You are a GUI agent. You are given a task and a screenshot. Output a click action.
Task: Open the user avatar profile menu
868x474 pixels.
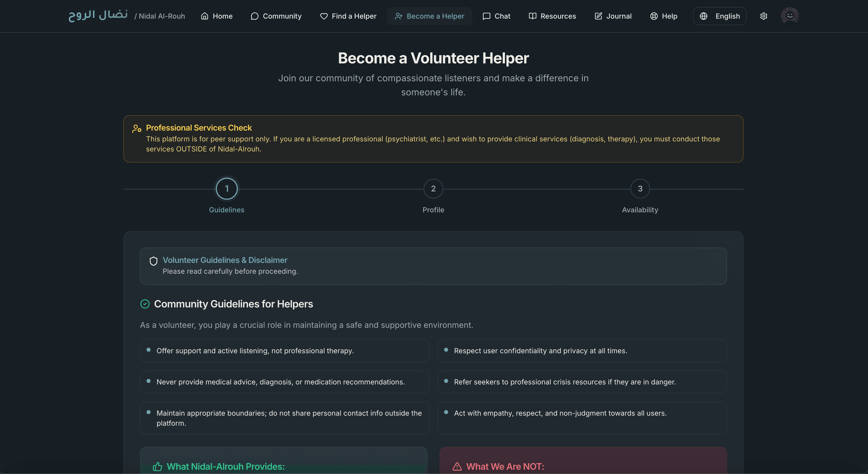coord(790,16)
